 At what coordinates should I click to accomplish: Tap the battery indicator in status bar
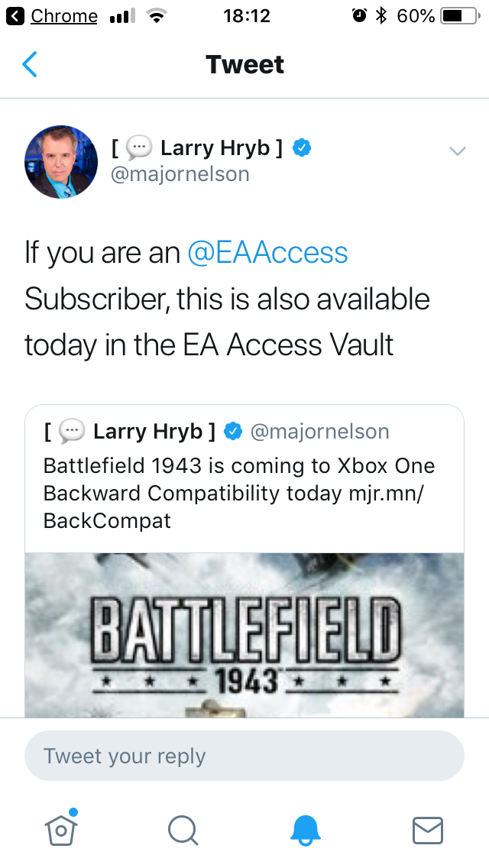tap(458, 16)
